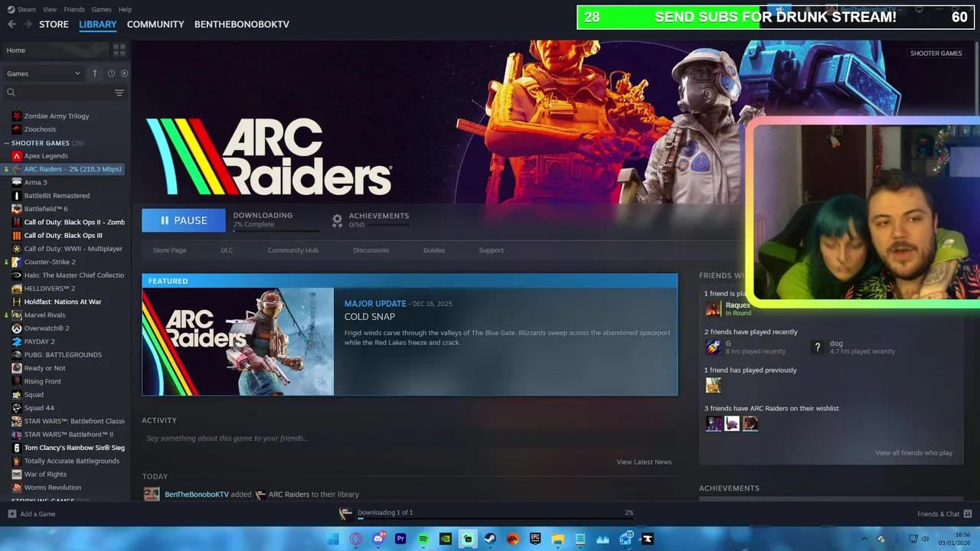Click View all friends who play
This screenshot has width=980, height=551.
913,452
